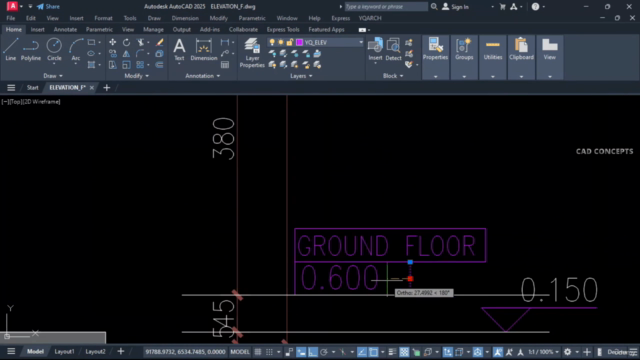Start the Dimension tool

click(204, 49)
